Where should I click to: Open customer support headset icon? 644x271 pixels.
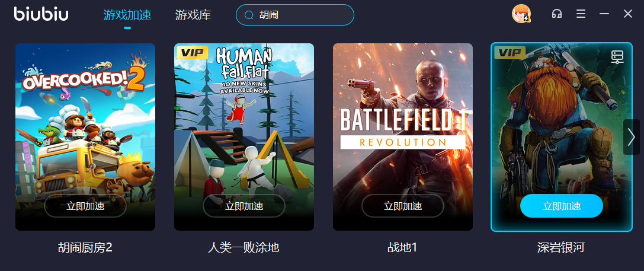click(556, 14)
